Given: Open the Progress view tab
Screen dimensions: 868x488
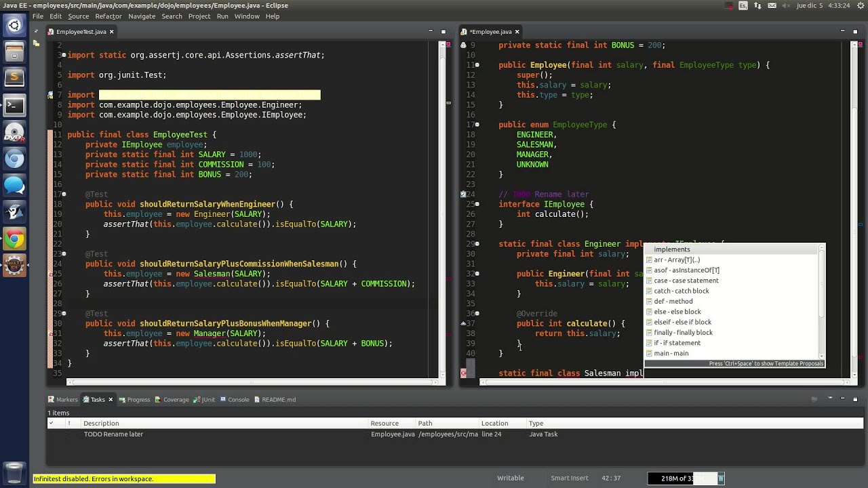Looking at the screenshot, I should (134, 400).
